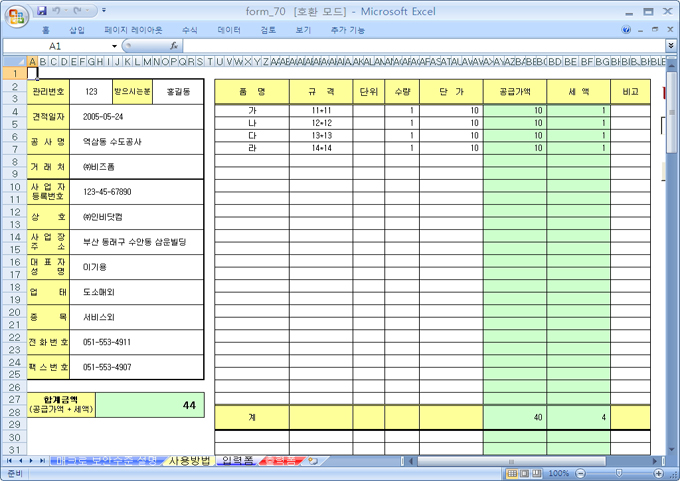Go to the last sheet tab
Viewport: 680px width, 481px height.
click(x=42, y=461)
